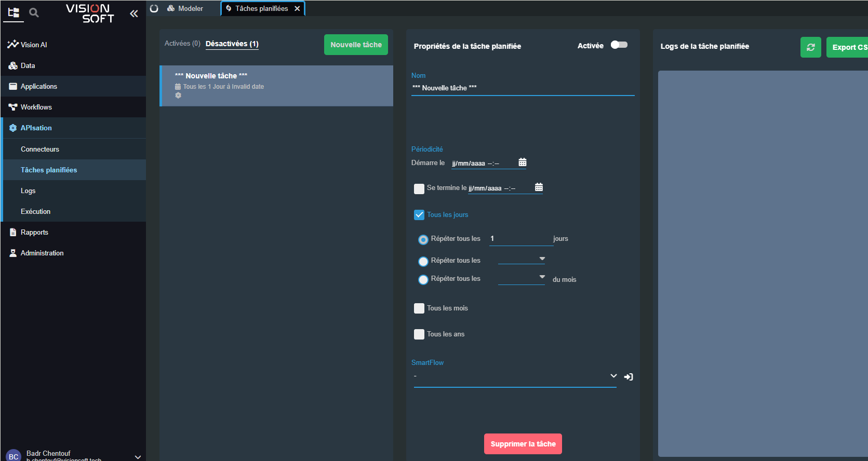868x461 pixels.
Task: Click the tree view icon in sidebar header
Action: tap(14, 12)
